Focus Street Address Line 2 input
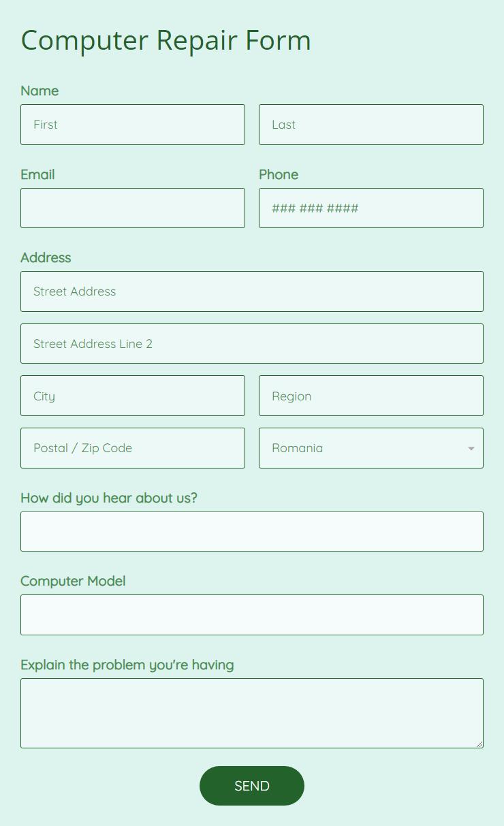 [252, 344]
